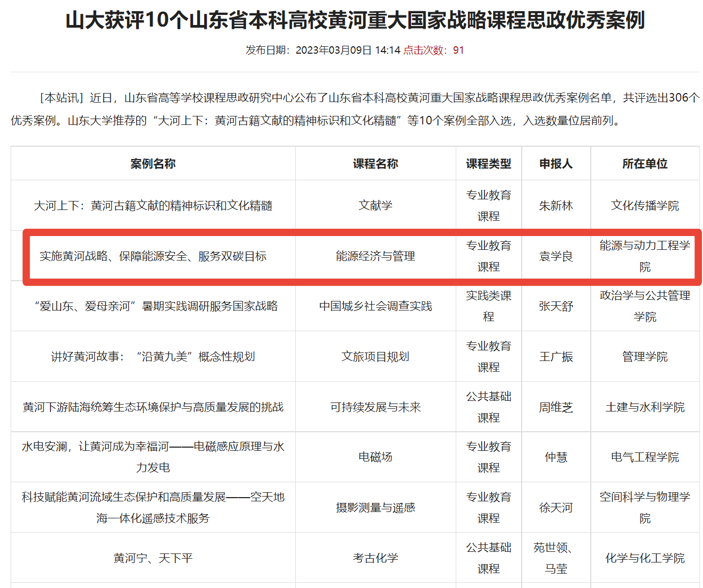This screenshot has width=703, height=588.
Task: Click the publish date 2023年03月09日 14:14
Action: click(x=348, y=50)
